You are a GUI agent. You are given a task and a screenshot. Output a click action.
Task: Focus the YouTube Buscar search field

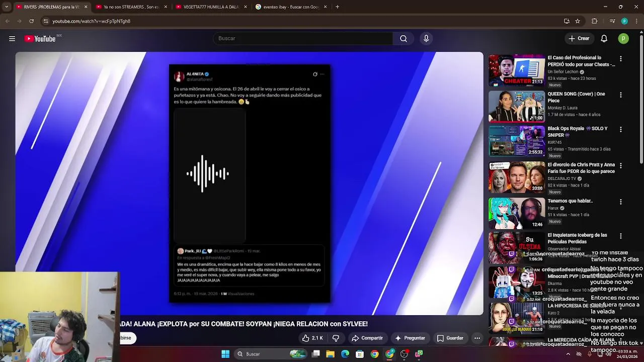[303, 39]
